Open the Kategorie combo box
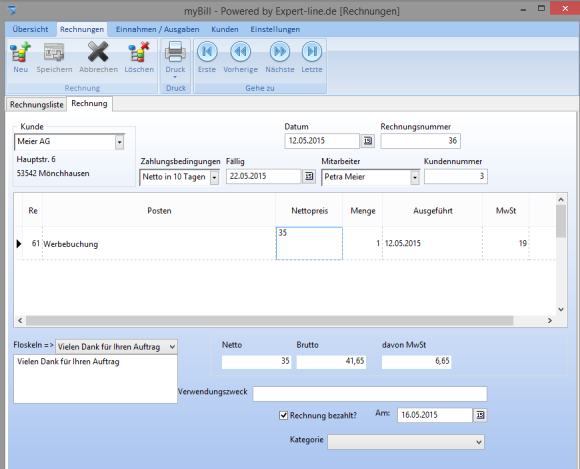Viewport: 580px width, 469px height. [x=406, y=442]
